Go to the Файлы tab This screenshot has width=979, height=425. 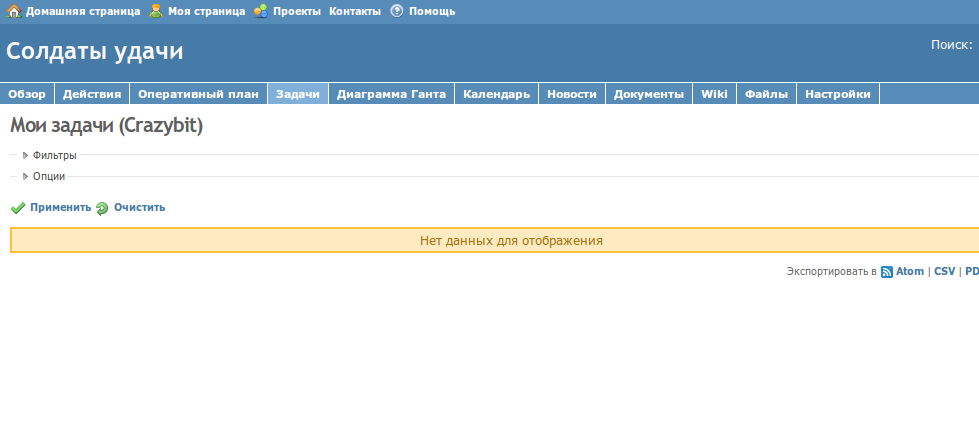coord(767,94)
